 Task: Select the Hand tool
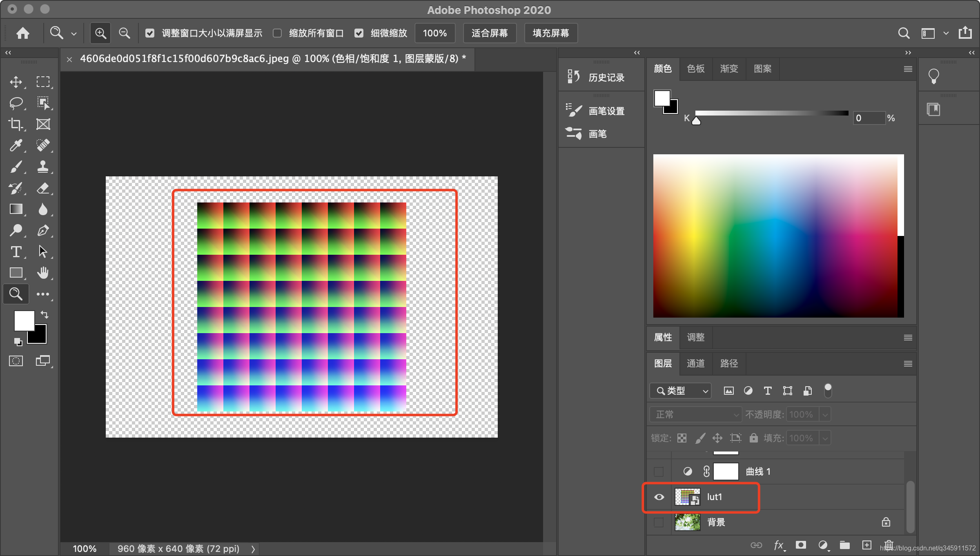pyautogui.click(x=43, y=273)
